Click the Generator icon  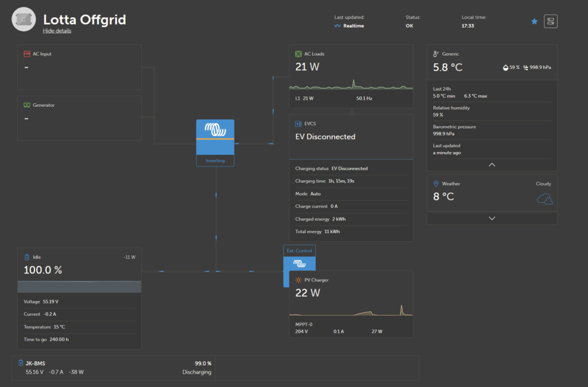[26, 106]
